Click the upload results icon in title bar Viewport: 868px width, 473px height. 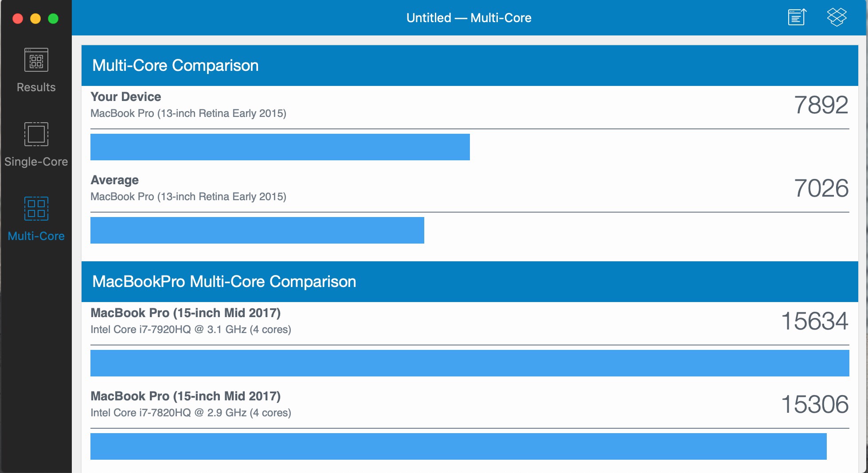[797, 18]
